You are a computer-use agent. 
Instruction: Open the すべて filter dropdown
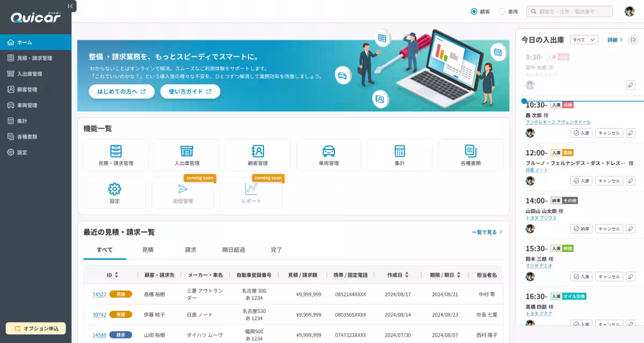click(x=584, y=40)
